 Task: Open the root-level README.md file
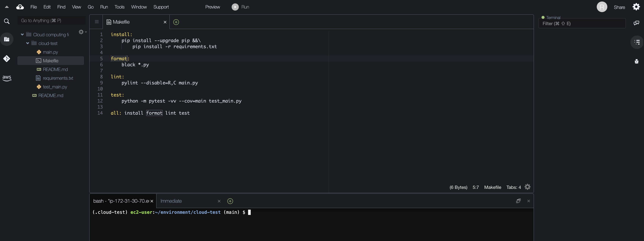tap(50, 96)
